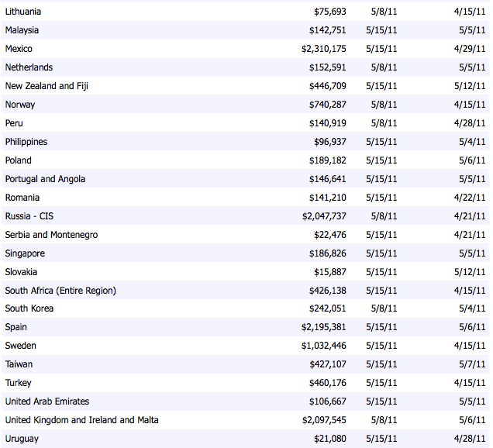This screenshot has width=493, height=448.
Task: Click the Spain gross amount $2,195,381
Action: pos(324,327)
